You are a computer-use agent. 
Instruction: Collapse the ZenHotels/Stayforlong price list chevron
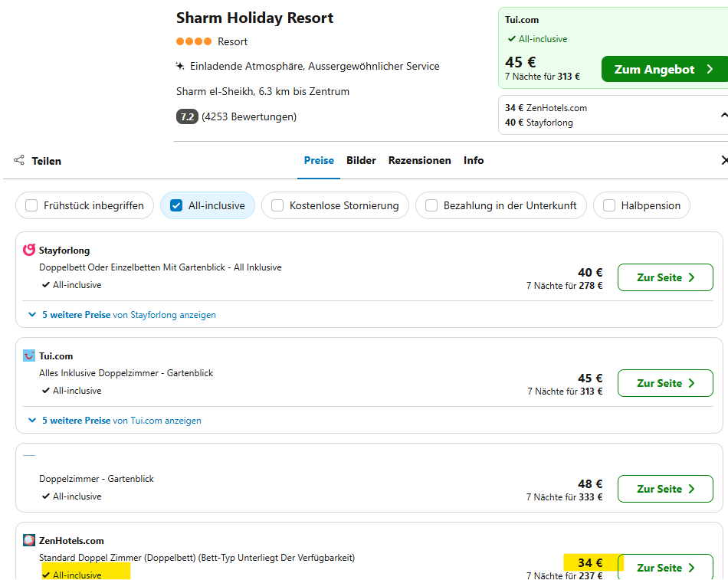(724, 115)
